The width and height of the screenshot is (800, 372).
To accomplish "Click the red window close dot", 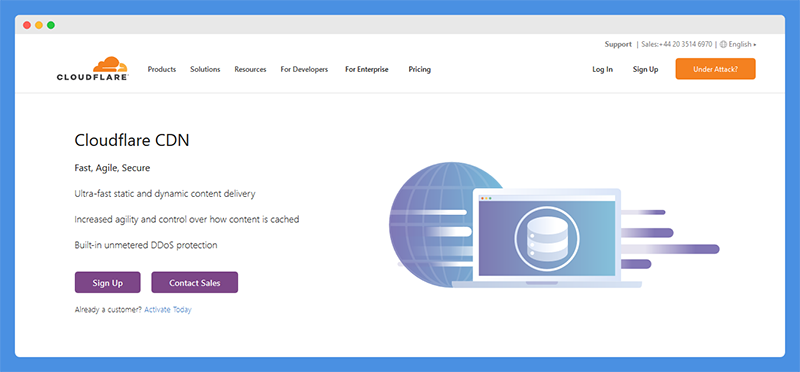I will pyautogui.click(x=27, y=25).
